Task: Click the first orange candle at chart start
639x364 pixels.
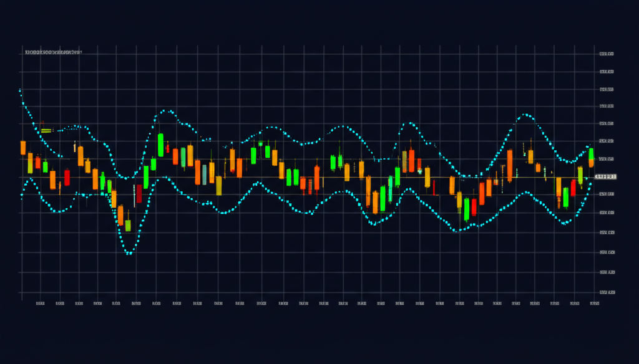Action: click(23, 148)
